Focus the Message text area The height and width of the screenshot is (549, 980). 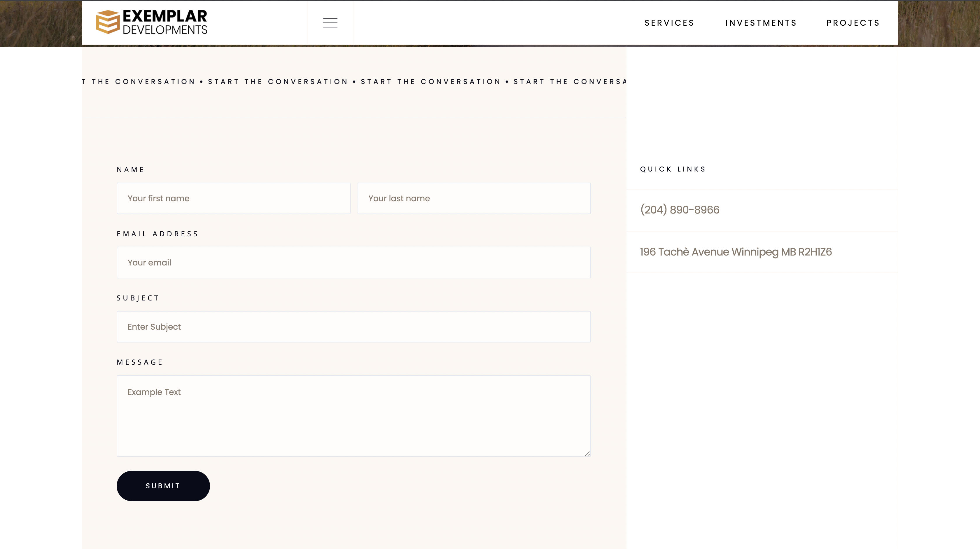coord(353,415)
